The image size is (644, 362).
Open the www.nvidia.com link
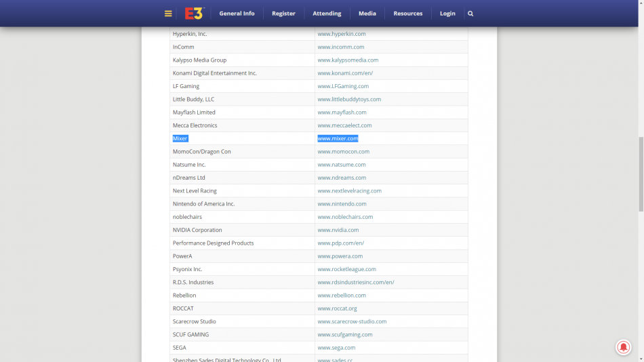(338, 230)
